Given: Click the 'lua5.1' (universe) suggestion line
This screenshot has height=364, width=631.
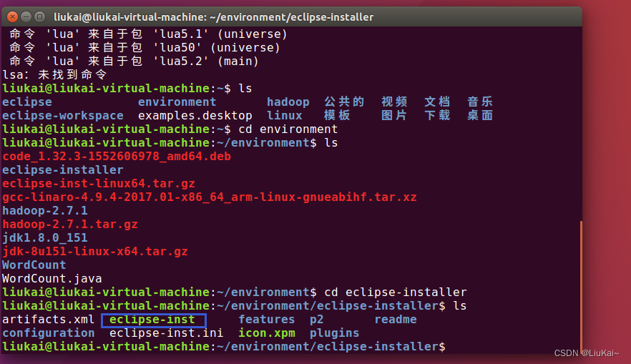Looking at the screenshot, I should tap(149, 34).
